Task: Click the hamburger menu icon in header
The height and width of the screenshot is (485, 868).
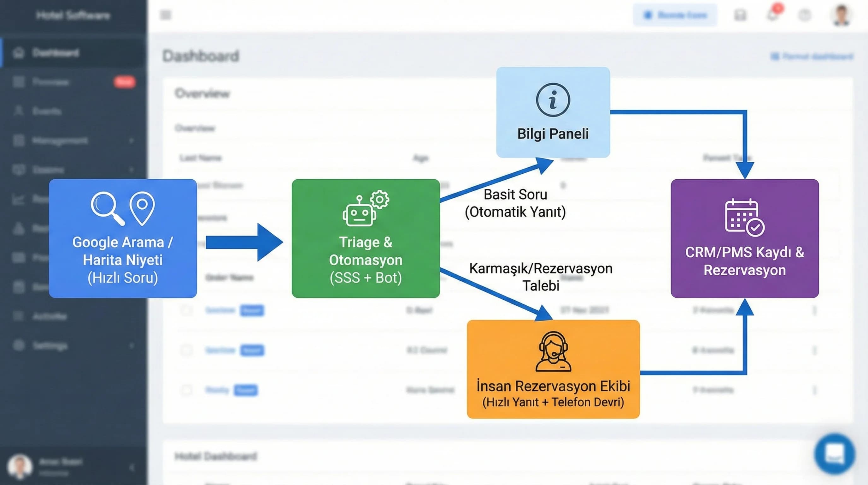Action: click(x=166, y=15)
